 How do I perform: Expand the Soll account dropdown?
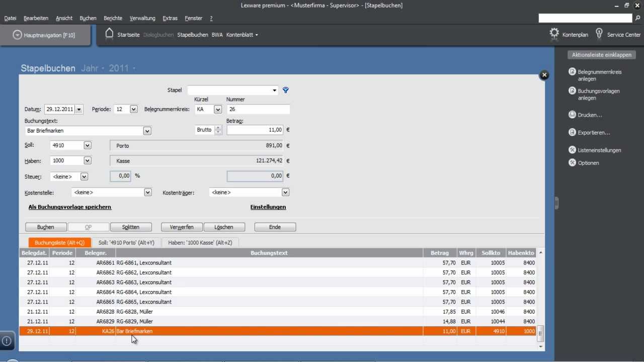coord(87,145)
